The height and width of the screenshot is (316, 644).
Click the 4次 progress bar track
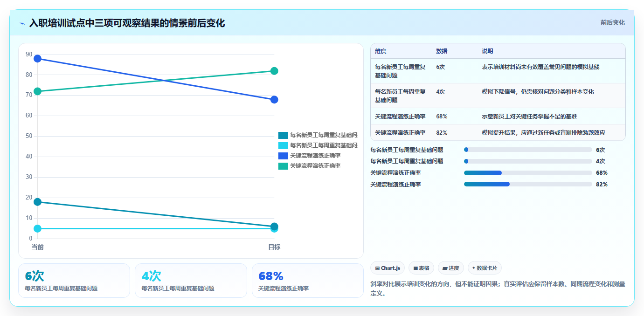[x=528, y=161]
